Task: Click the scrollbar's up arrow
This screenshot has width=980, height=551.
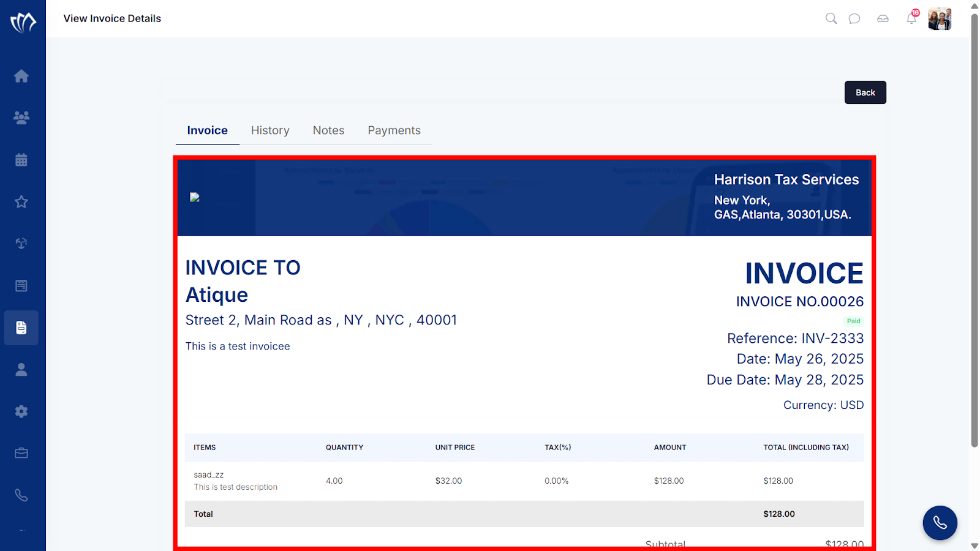Action: [974, 6]
